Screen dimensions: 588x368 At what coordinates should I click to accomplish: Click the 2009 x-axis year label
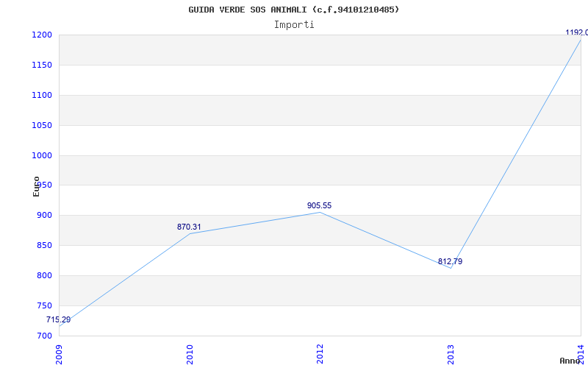(59, 355)
